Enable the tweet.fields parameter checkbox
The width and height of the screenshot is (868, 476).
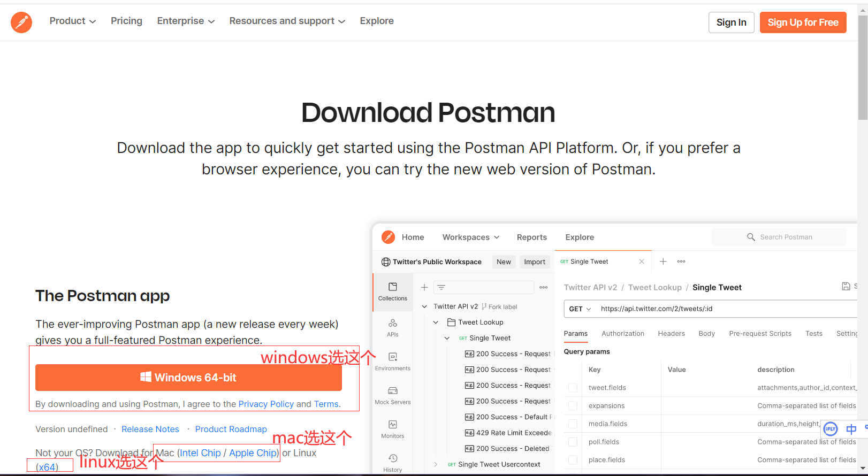click(573, 388)
